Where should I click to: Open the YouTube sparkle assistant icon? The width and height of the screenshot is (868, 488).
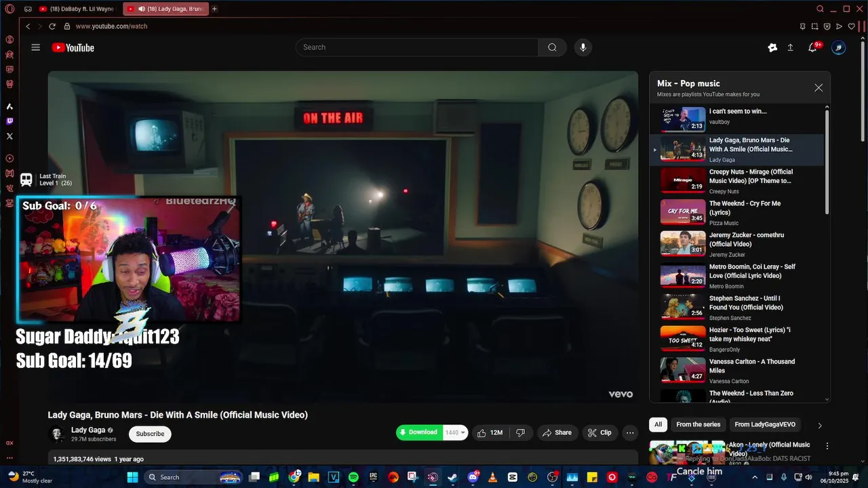pyautogui.click(x=772, y=47)
